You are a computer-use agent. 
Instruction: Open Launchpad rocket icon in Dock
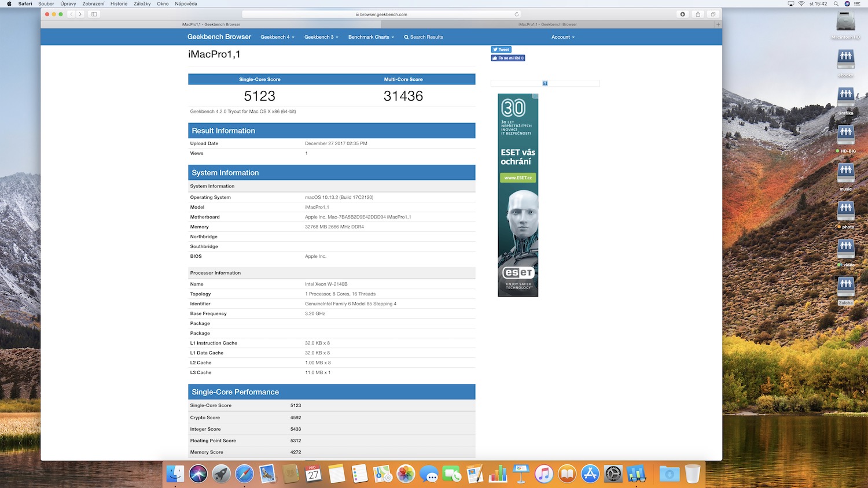point(221,474)
